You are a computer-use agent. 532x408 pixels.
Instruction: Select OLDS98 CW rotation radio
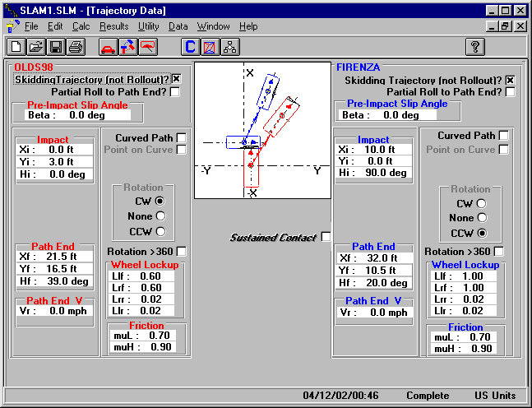coord(160,201)
